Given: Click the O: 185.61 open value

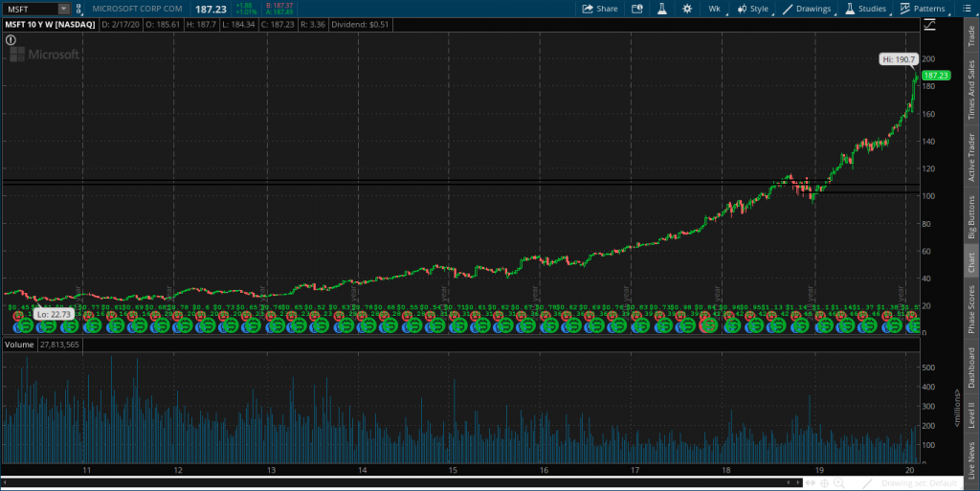Looking at the screenshot, I should [x=163, y=24].
